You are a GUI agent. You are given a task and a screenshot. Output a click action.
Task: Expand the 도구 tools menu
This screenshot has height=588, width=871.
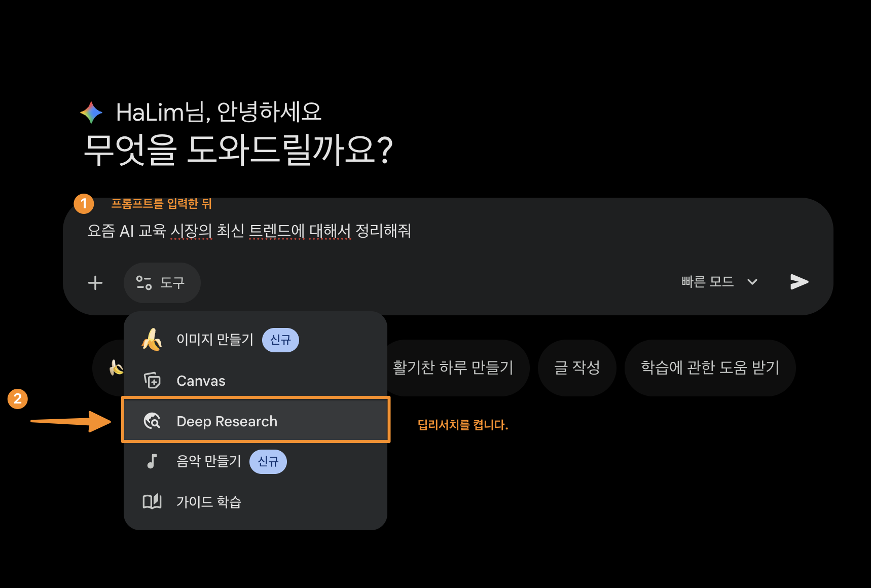tap(162, 283)
